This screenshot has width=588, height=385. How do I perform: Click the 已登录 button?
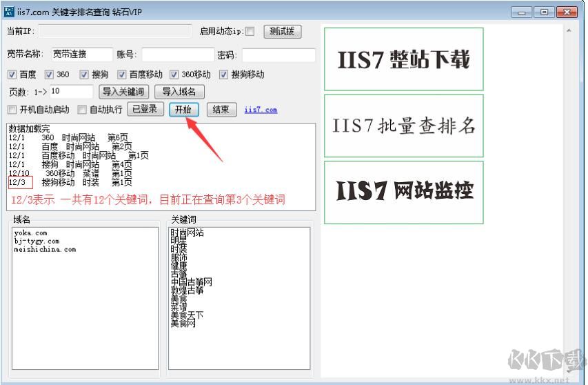145,109
